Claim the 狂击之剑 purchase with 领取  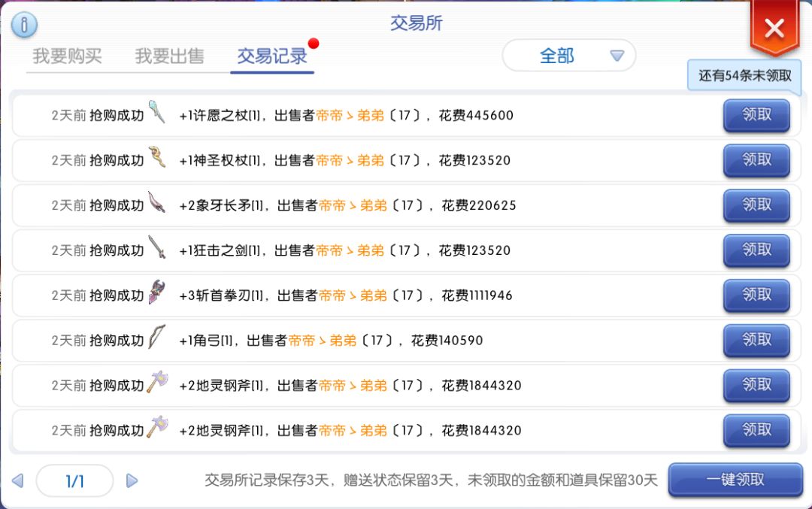pos(756,250)
